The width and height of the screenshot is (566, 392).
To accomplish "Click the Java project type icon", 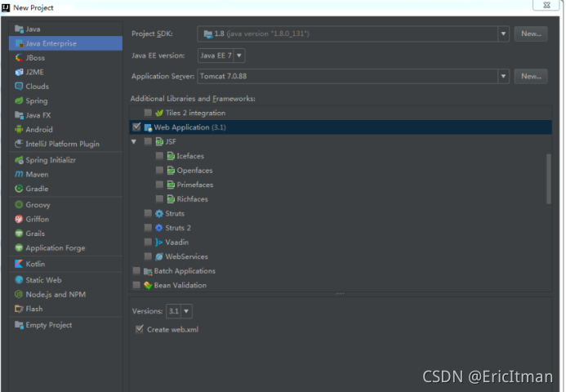I will [x=19, y=29].
